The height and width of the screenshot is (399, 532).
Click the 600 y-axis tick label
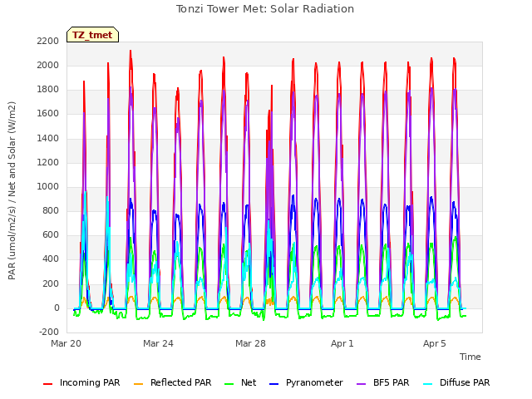51,234
